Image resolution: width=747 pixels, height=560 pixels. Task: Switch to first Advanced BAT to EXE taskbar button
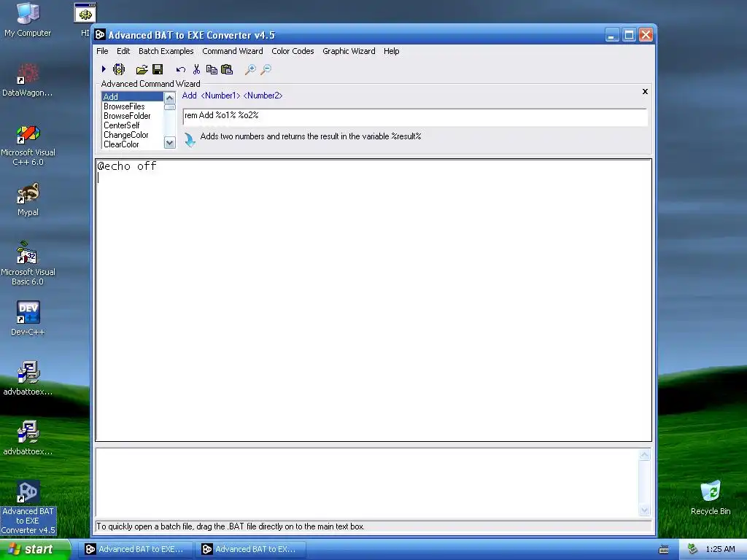[136, 549]
